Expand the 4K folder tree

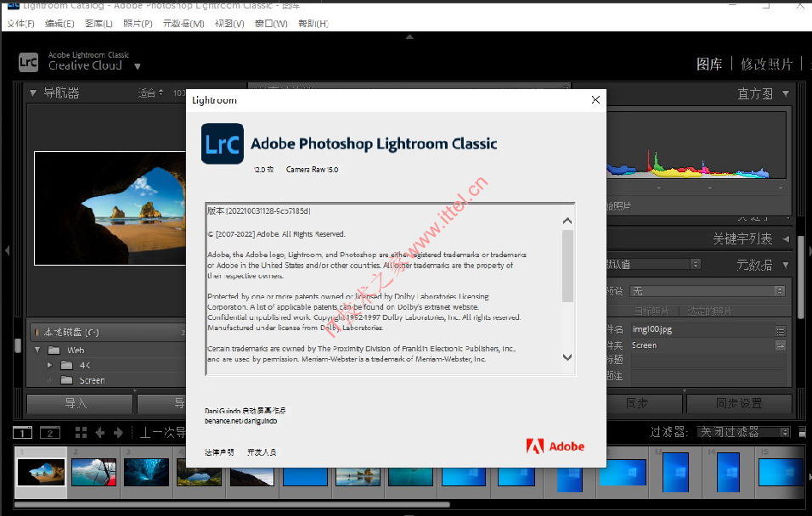[50, 365]
